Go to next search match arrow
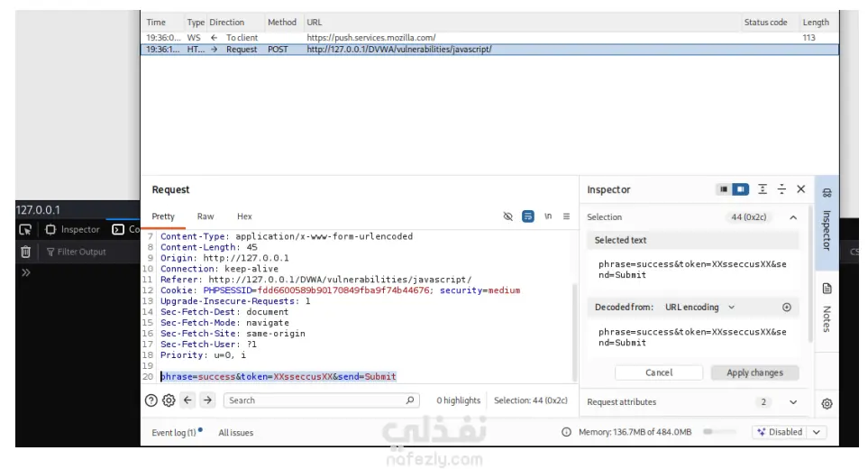 click(x=207, y=400)
